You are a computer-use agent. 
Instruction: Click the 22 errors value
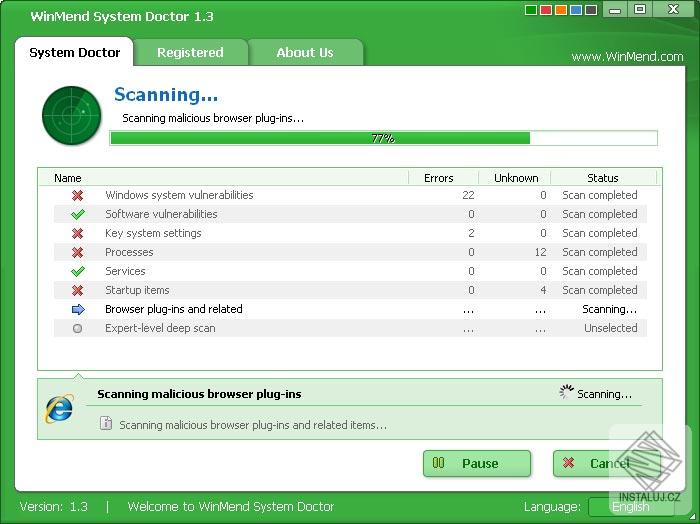(468, 195)
